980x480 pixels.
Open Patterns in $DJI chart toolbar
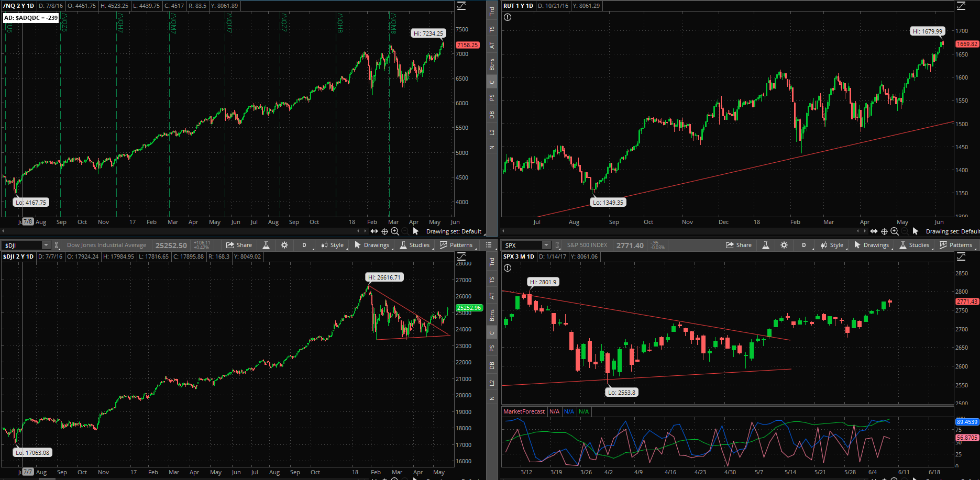click(457, 245)
